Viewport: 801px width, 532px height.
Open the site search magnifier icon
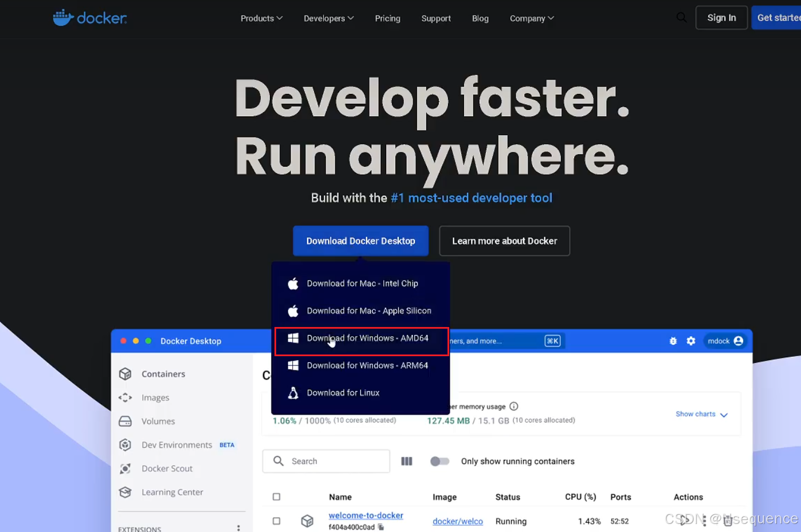[681, 18]
